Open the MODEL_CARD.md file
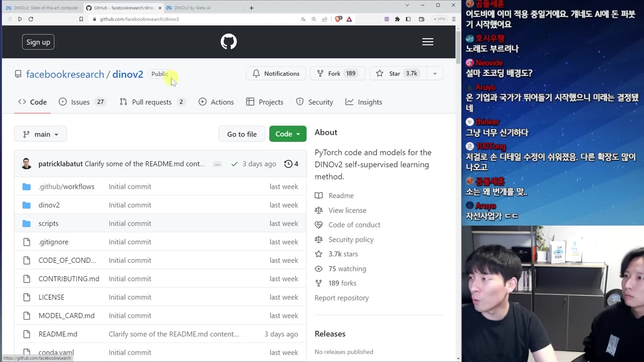 click(x=67, y=316)
